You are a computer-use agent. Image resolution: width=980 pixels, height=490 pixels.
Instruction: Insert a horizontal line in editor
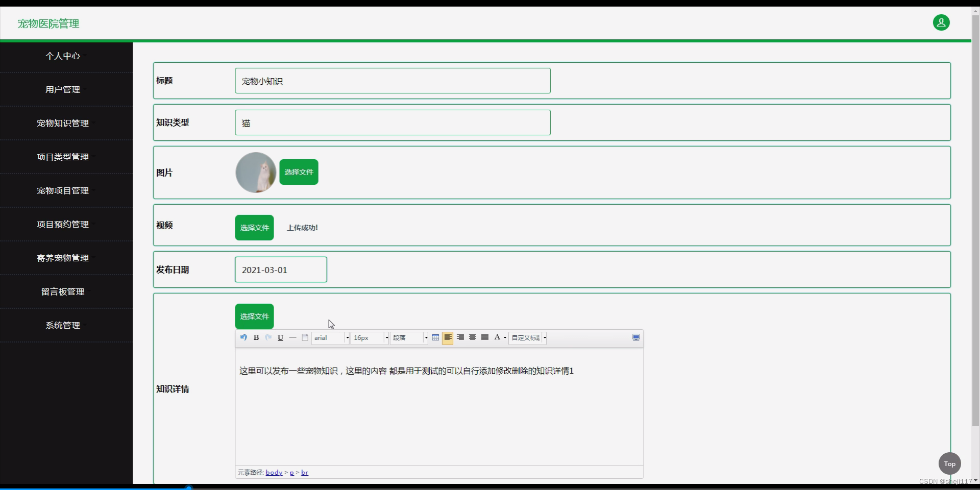pyautogui.click(x=292, y=337)
